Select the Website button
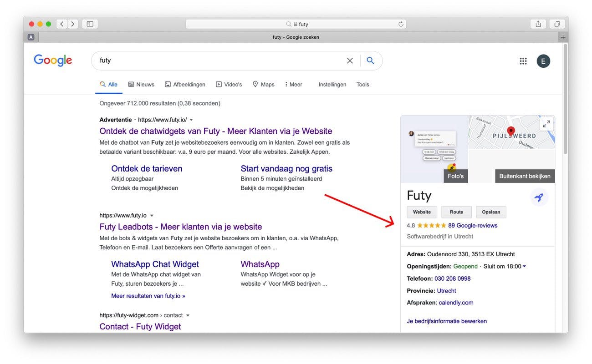The height and width of the screenshot is (364, 592). (422, 212)
